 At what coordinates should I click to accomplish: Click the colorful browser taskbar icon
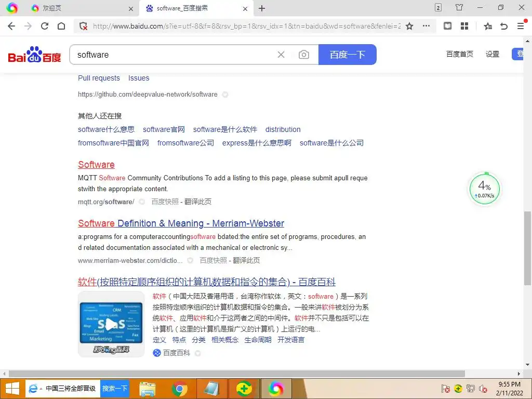coord(276,389)
